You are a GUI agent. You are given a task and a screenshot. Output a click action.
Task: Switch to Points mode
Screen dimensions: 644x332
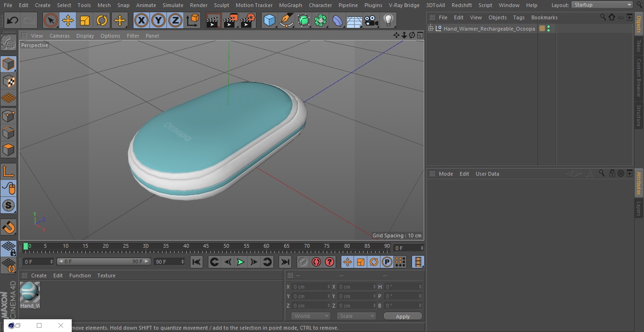[8, 115]
